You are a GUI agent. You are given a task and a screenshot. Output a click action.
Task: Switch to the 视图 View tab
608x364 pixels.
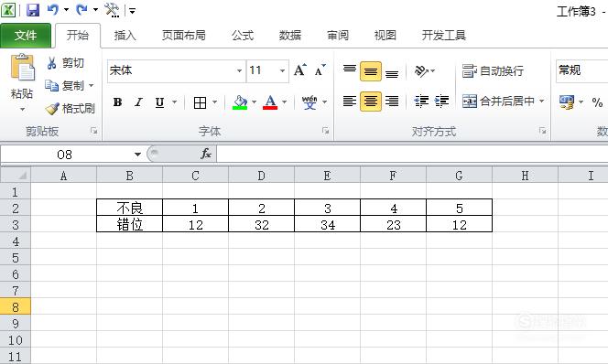(385, 36)
